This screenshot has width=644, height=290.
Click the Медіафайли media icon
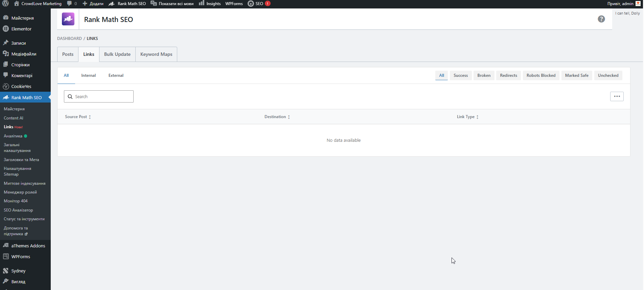coord(6,53)
